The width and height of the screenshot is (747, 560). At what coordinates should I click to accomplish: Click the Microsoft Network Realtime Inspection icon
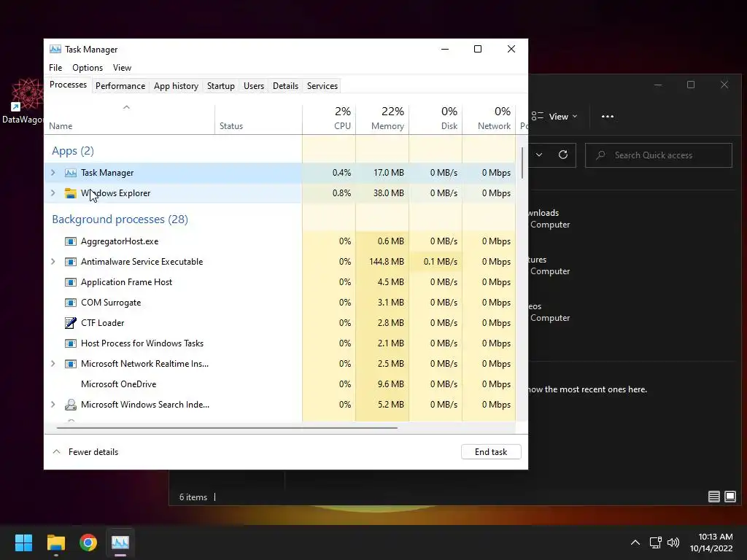[71, 364]
